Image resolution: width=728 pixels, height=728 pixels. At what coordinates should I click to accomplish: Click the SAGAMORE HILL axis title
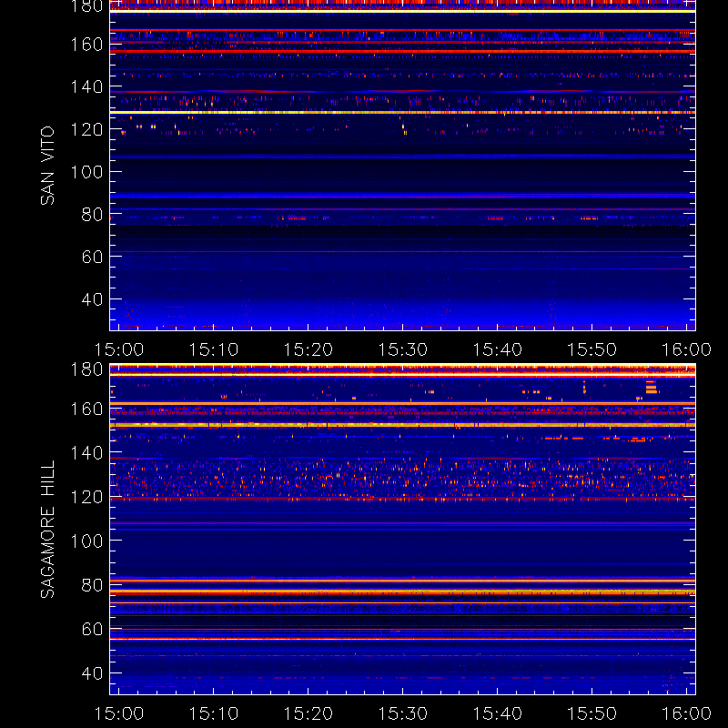coord(47,530)
